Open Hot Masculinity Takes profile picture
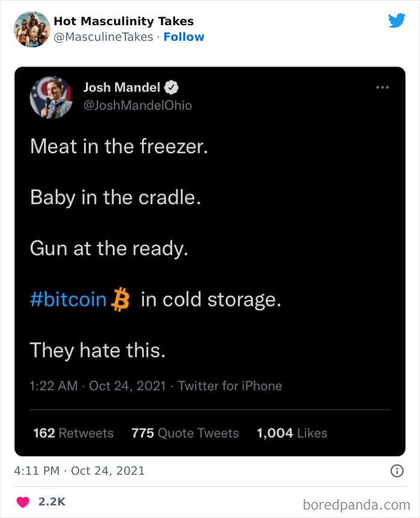 click(32, 28)
